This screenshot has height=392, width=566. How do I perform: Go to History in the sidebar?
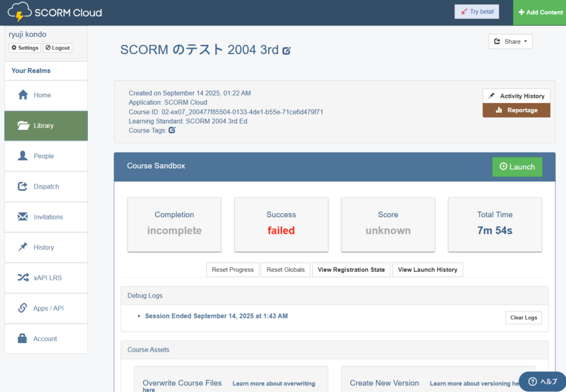click(44, 247)
